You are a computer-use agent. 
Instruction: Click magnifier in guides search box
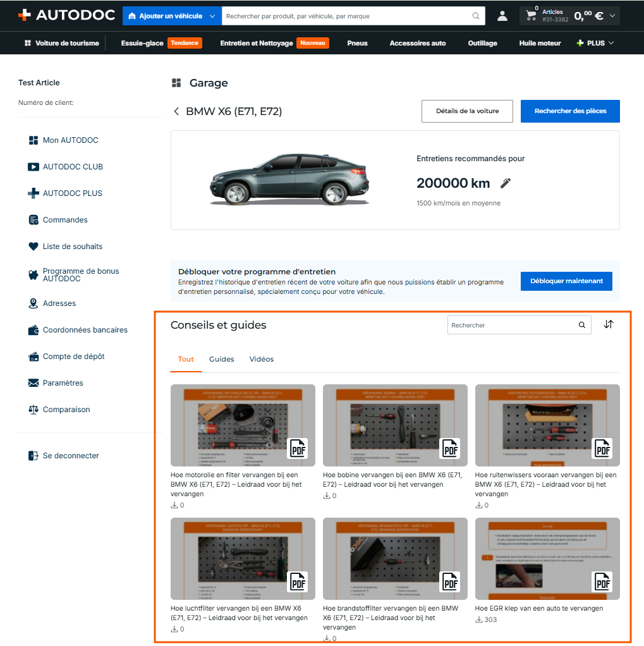click(x=582, y=325)
